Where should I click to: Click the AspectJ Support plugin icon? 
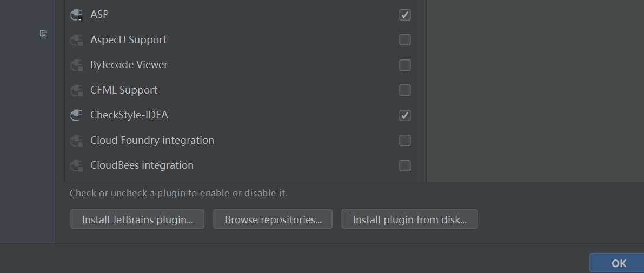[76, 40]
